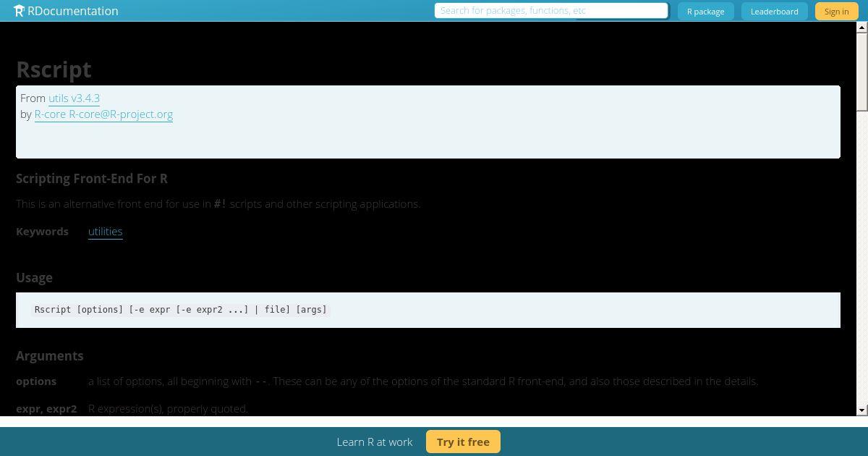
Task: Click the Rscript usage code line
Action: [181, 310]
